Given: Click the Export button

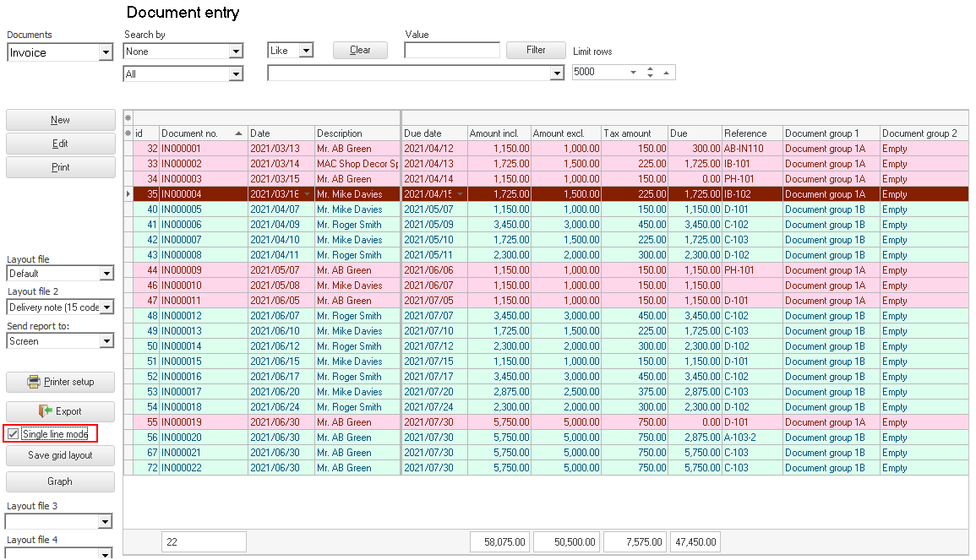Looking at the screenshot, I should pyautogui.click(x=61, y=411).
